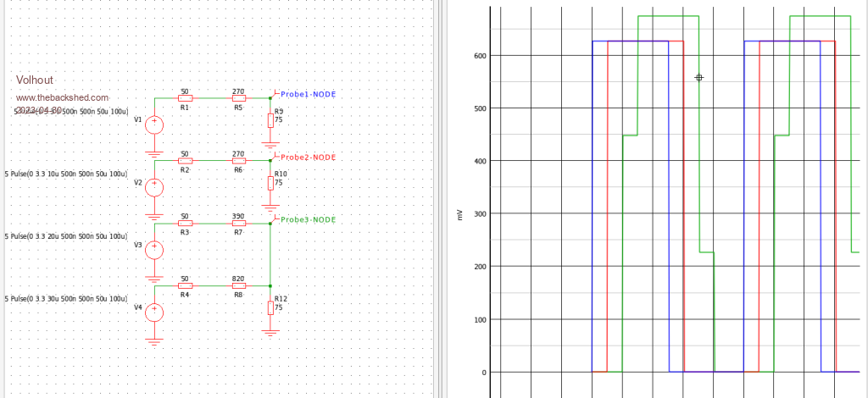Select the Volhout title text
The width and height of the screenshot is (868, 398).
(35, 80)
